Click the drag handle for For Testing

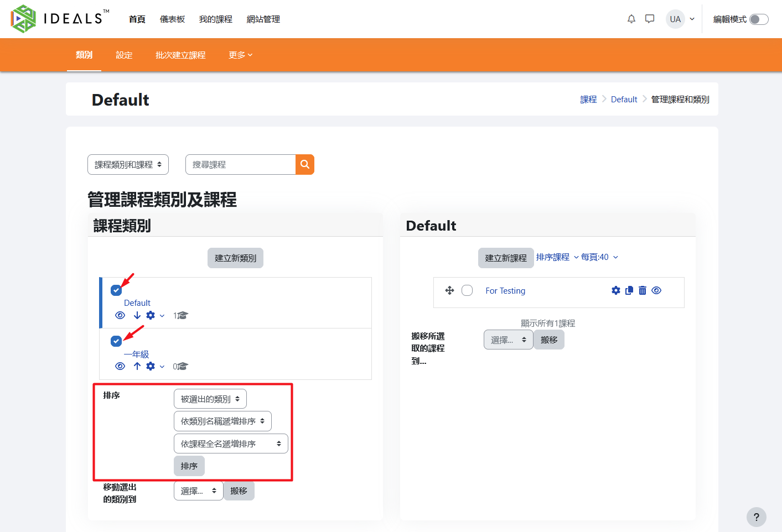[449, 291]
